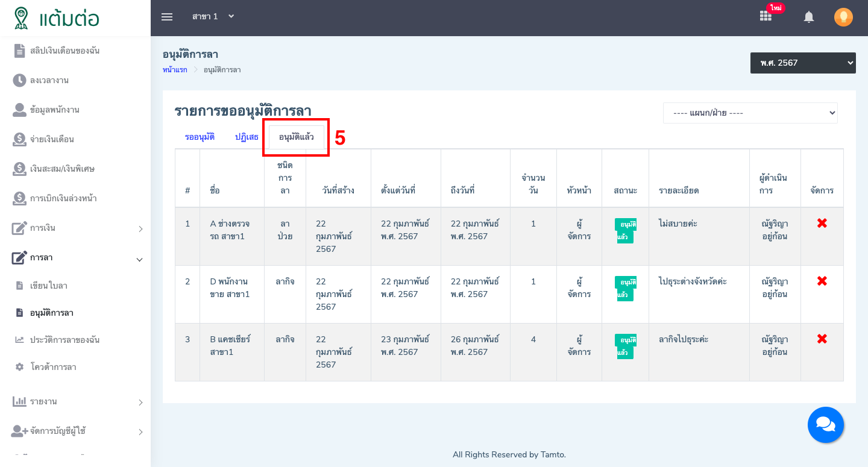Expand the รายงาน sidebar menu
Screen dimensions: 868x467
pos(78,402)
